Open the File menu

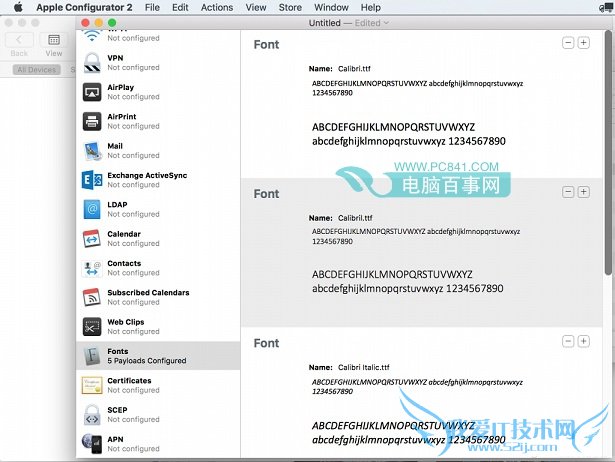coord(152,7)
